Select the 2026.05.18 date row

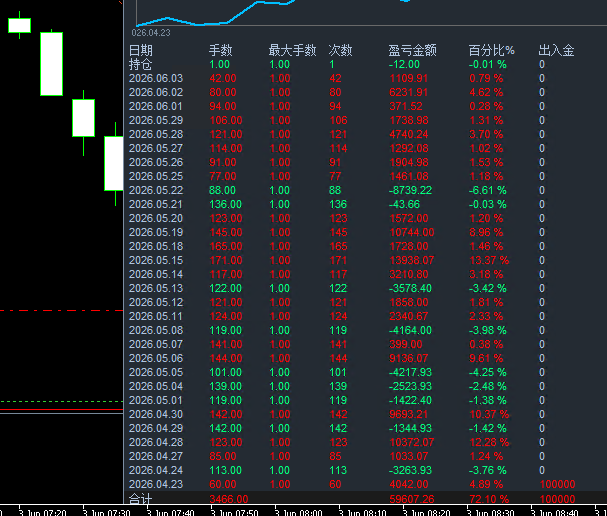point(156,246)
